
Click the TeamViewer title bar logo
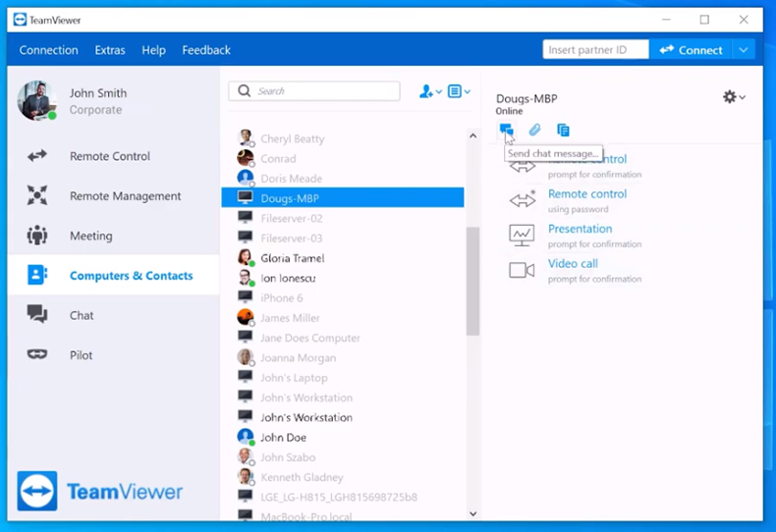(20, 20)
